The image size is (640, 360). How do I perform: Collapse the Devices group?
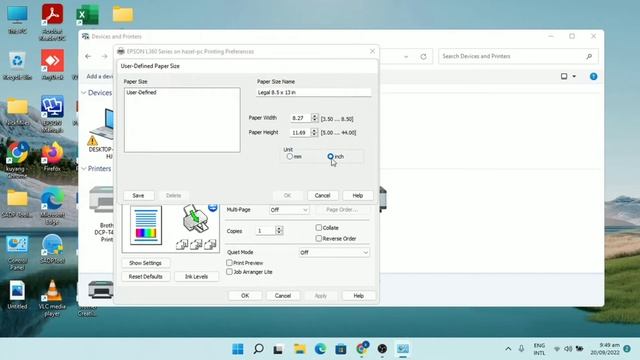pos(84,93)
